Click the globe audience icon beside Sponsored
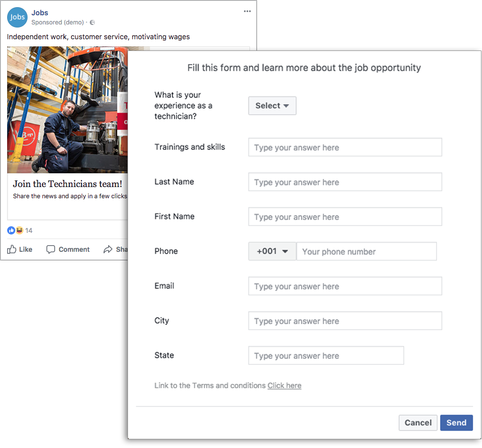Screen dimensions: 482x448 92,22
